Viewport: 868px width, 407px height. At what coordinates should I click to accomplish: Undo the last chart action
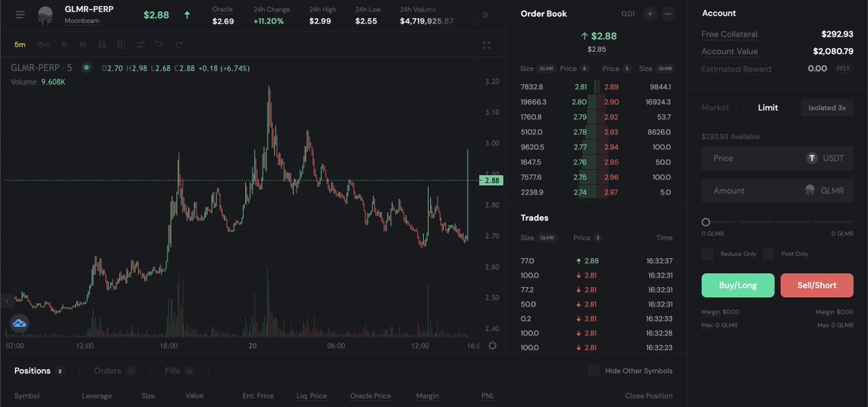159,45
